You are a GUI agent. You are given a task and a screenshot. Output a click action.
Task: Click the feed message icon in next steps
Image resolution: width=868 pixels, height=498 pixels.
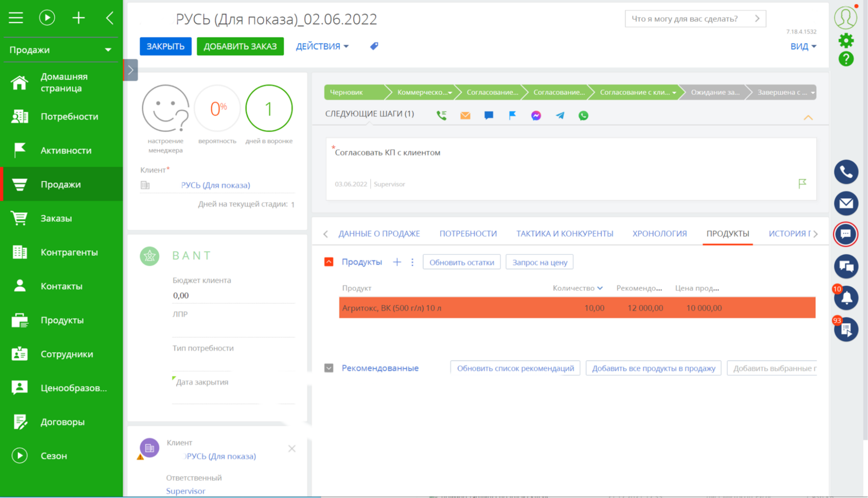point(489,115)
